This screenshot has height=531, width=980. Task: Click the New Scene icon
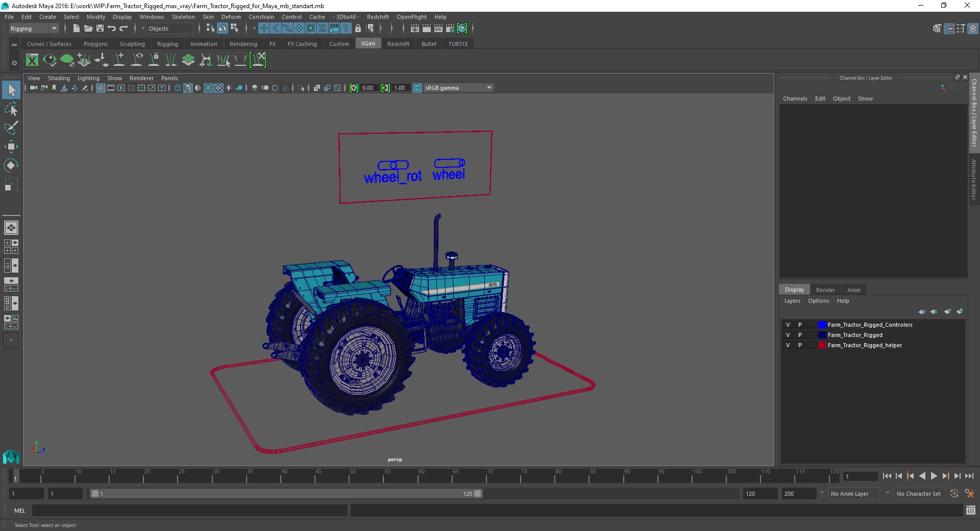click(x=76, y=29)
